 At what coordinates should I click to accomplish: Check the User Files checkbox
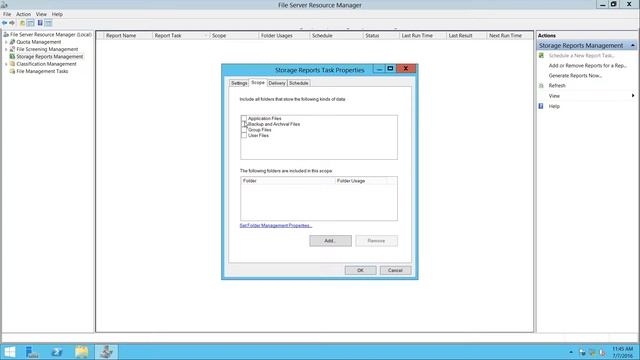(244, 136)
